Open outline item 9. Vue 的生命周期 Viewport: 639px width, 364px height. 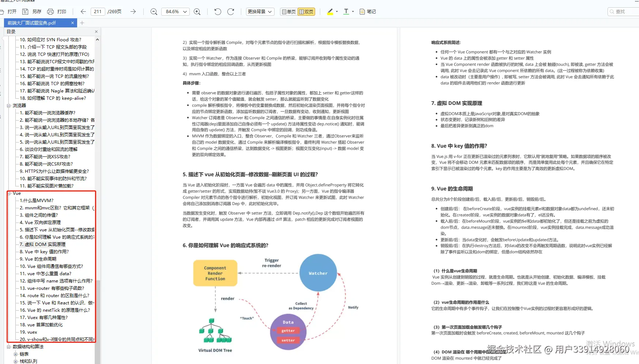tap(38, 259)
